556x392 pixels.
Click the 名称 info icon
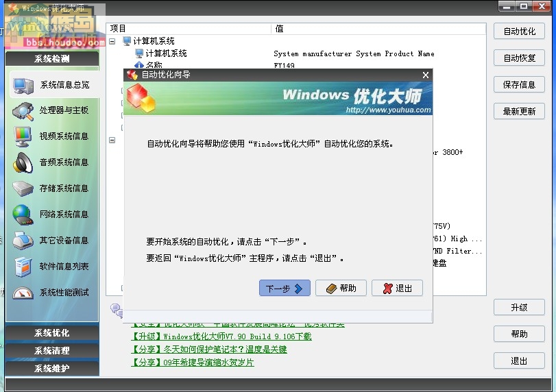coord(139,65)
